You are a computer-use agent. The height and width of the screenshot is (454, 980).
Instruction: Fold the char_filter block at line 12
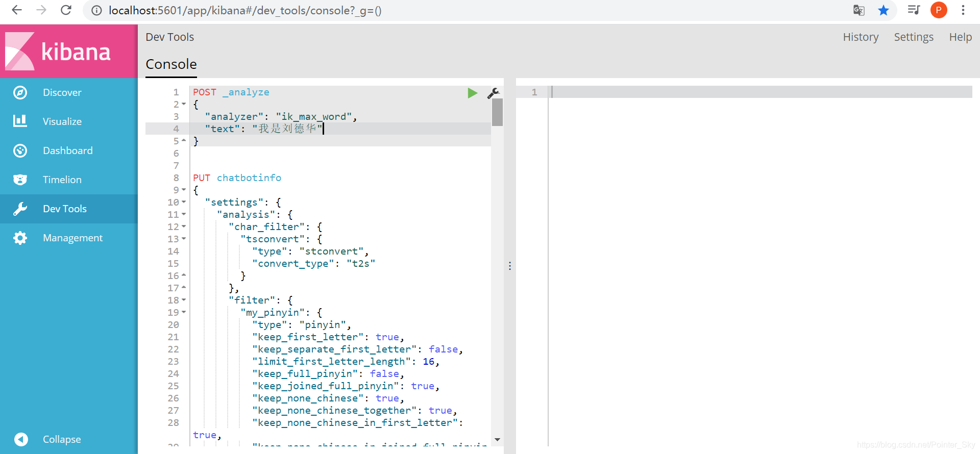coord(184,226)
